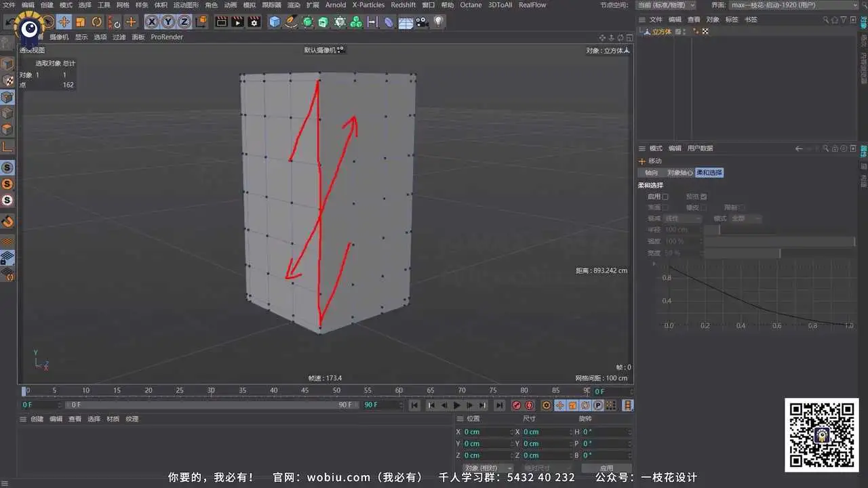This screenshot has width=868, height=488.
Task: Toggle the X axis lock
Action: [x=152, y=22]
